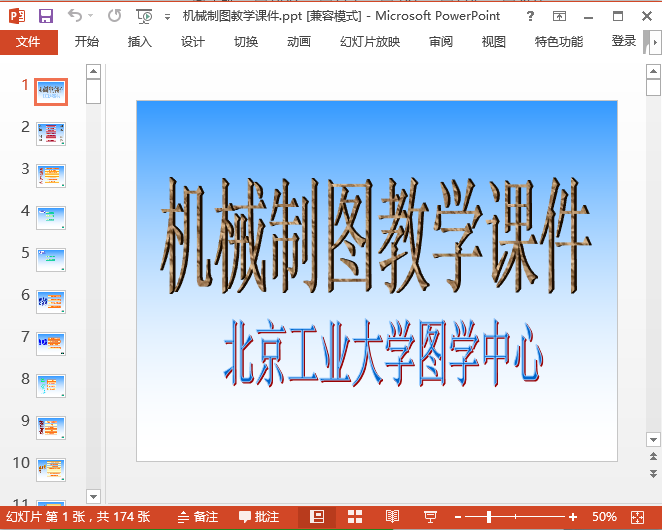Open zoom dialog via 50% label
The image size is (662, 530).
(605, 517)
